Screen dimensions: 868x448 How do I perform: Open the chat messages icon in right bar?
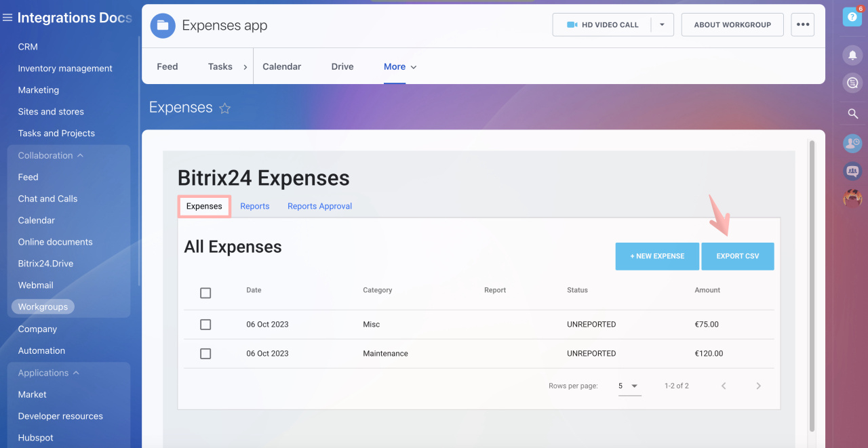pyautogui.click(x=852, y=83)
